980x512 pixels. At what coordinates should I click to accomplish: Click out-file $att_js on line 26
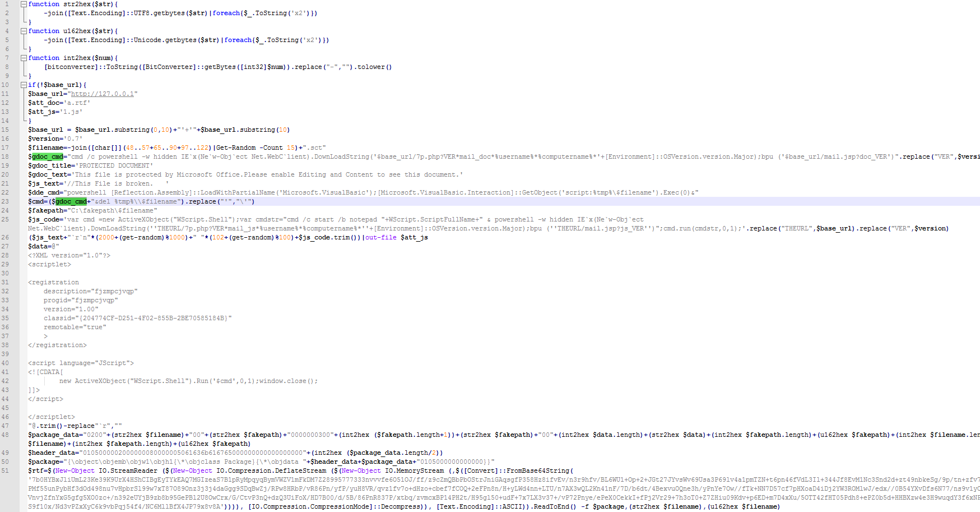397,237
